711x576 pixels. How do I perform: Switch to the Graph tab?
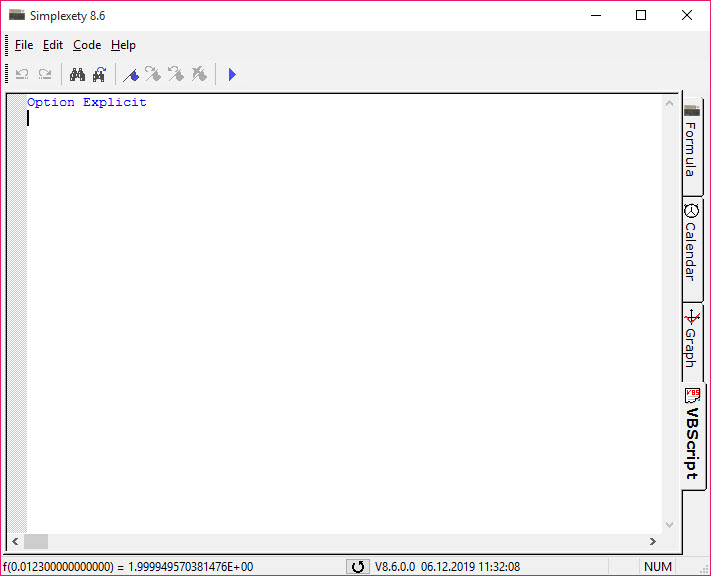click(x=692, y=342)
